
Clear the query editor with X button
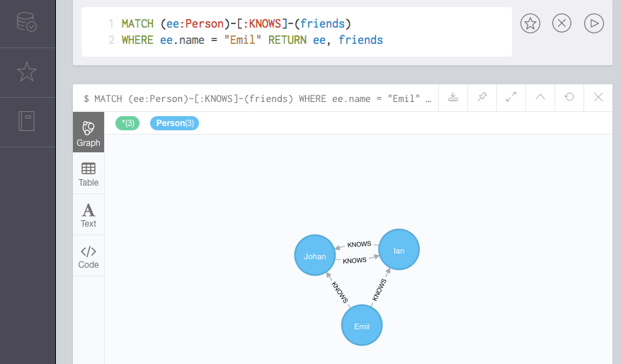coord(562,23)
